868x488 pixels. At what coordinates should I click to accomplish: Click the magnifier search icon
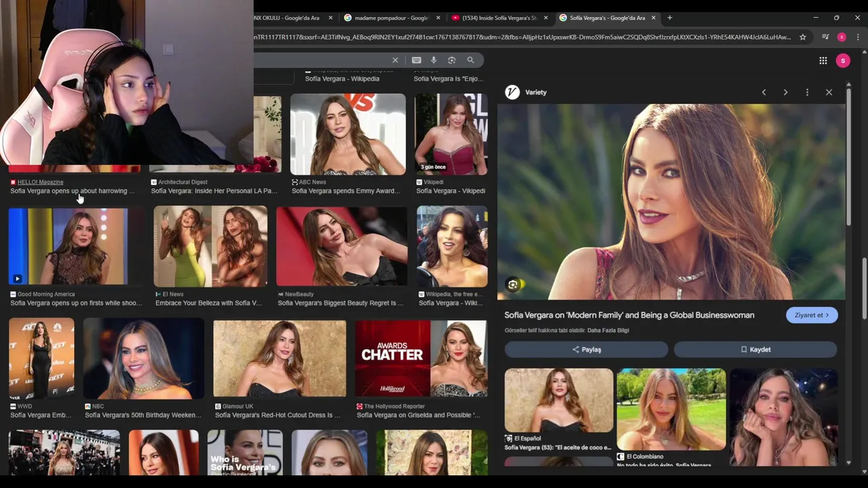click(471, 60)
